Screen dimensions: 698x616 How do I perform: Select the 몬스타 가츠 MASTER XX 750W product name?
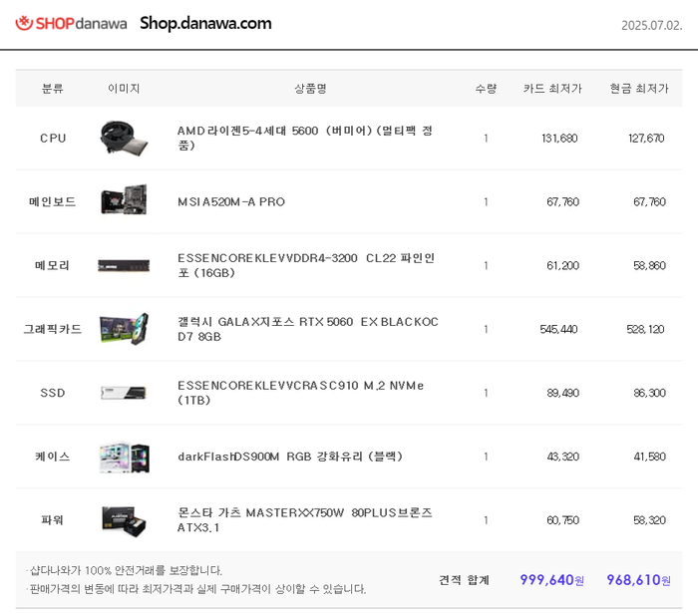(x=305, y=520)
